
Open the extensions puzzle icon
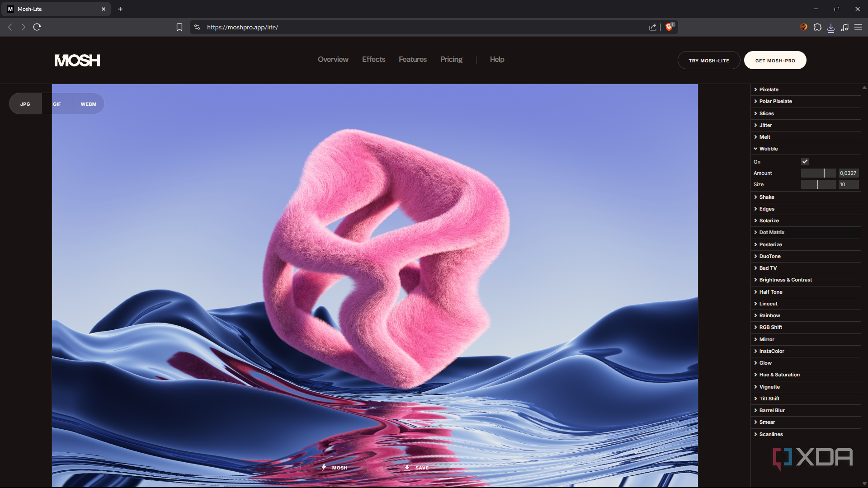click(817, 27)
